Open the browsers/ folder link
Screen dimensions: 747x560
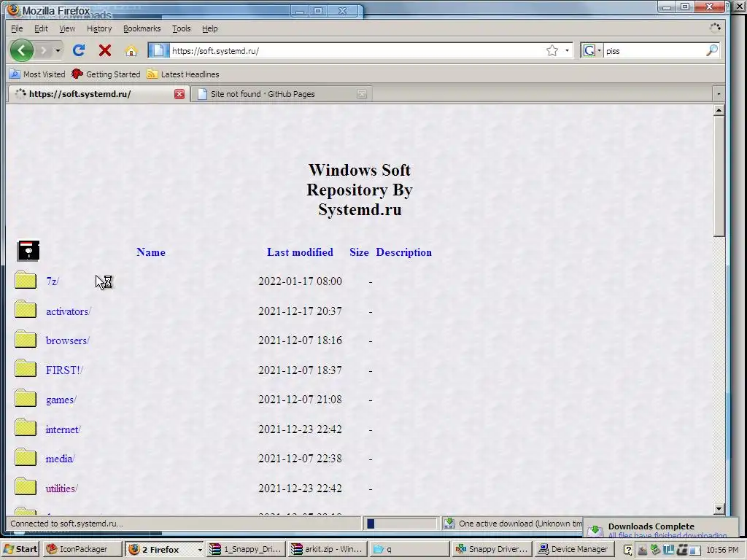tap(68, 341)
